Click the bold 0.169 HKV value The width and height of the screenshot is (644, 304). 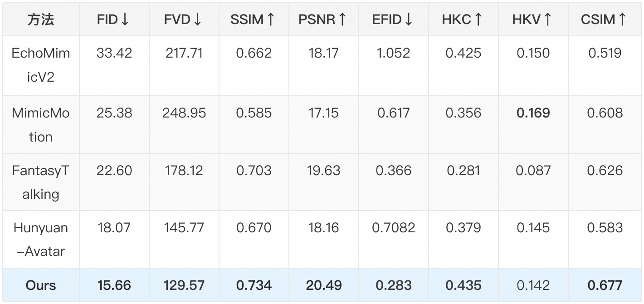533,113
